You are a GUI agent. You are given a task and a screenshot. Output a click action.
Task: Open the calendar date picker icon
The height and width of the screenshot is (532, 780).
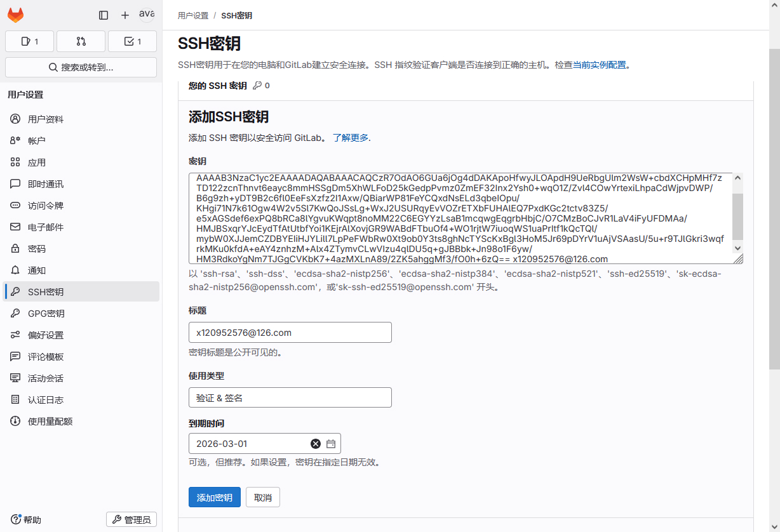(331, 444)
